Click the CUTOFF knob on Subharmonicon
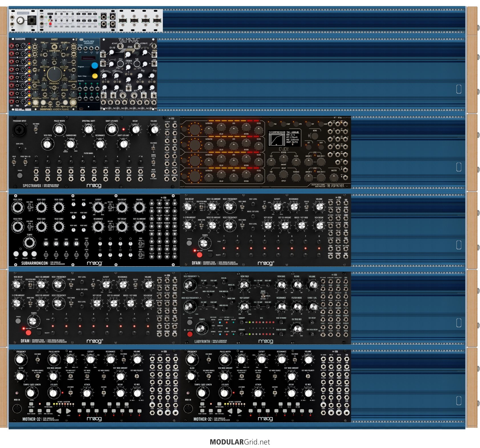Screen dimensions: 480x448 (98, 207)
